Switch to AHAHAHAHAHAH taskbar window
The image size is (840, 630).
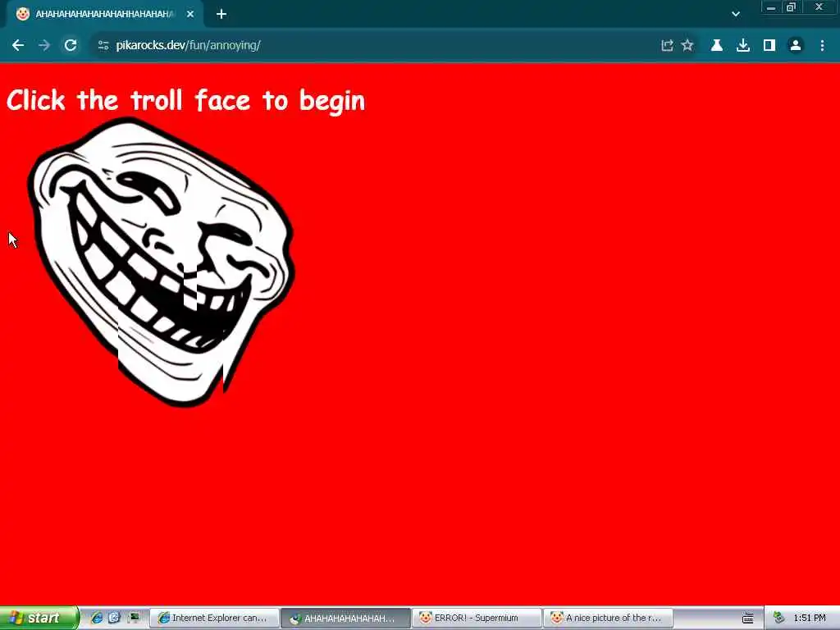pyautogui.click(x=345, y=619)
